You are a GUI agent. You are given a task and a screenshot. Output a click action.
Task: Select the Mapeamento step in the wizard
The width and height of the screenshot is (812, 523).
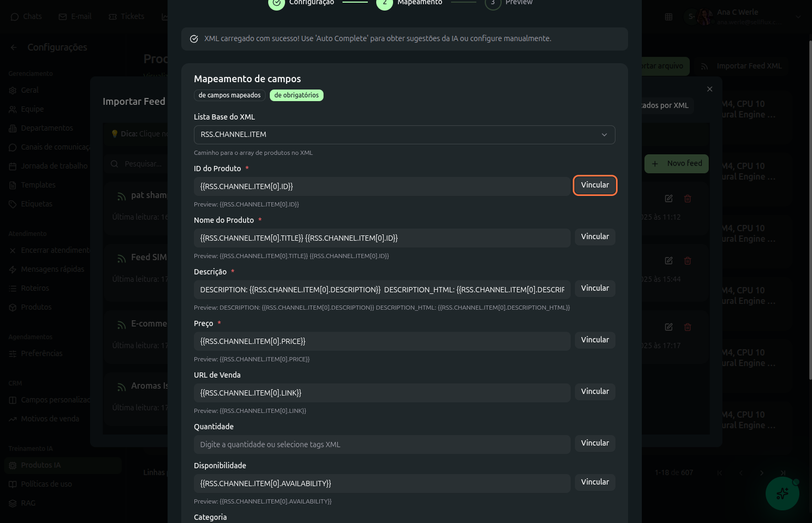385,3
